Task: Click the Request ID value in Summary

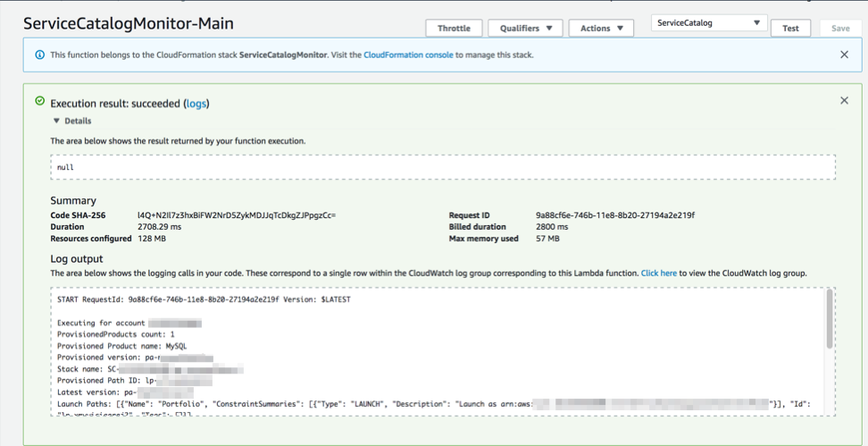Action: pyautogui.click(x=615, y=215)
